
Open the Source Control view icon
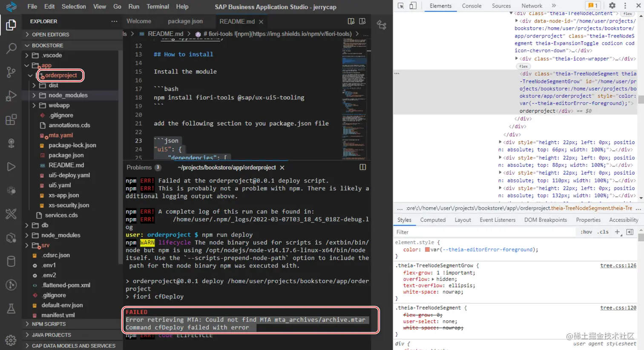pos(11,72)
